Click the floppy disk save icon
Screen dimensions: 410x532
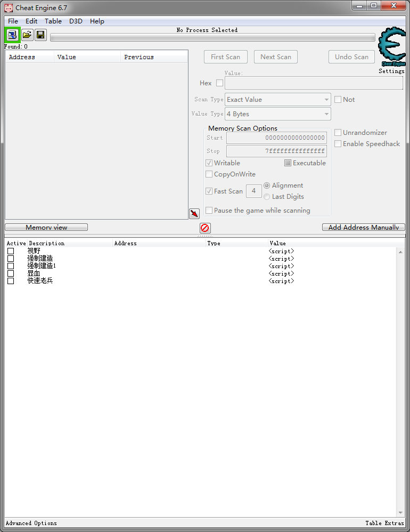[x=40, y=35]
